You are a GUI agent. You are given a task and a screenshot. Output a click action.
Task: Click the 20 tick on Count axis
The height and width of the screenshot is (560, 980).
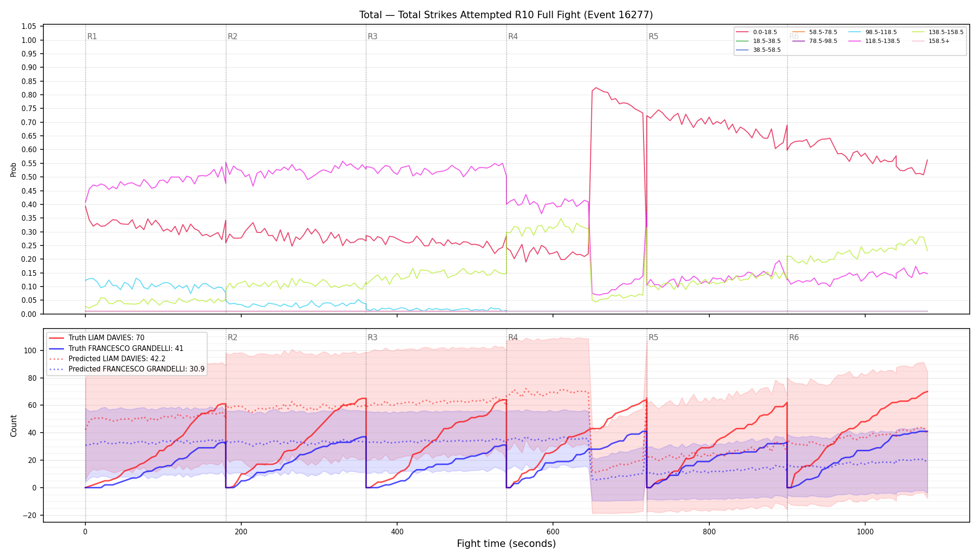click(33, 460)
